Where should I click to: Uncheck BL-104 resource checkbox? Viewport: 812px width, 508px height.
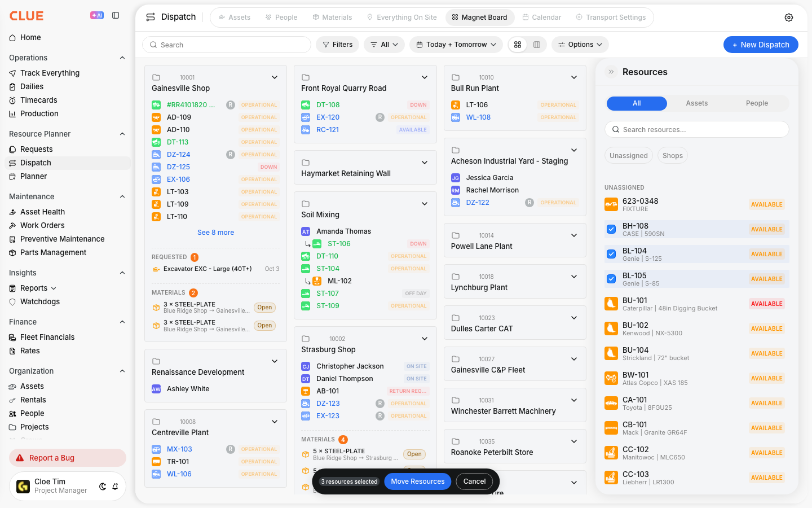pyautogui.click(x=611, y=254)
